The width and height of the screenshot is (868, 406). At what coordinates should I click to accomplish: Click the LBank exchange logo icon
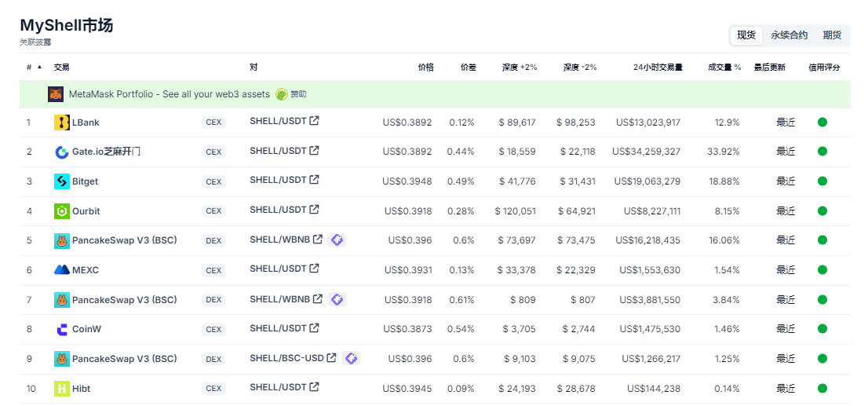(x=62, y=123)
